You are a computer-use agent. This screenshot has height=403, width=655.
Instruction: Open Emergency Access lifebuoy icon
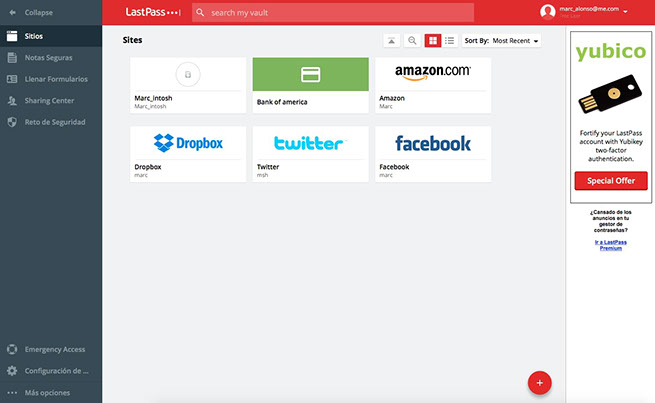click(13, 349)
